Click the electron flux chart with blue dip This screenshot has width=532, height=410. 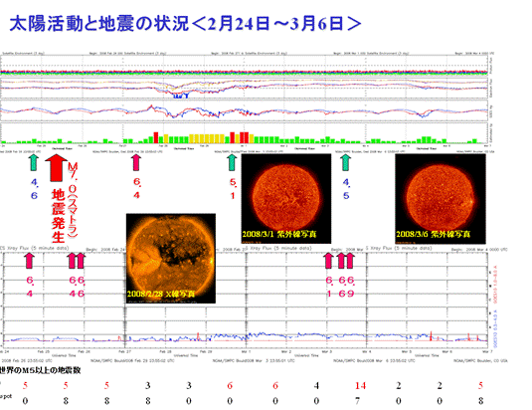pyautogui.click(x=245, y=89)
